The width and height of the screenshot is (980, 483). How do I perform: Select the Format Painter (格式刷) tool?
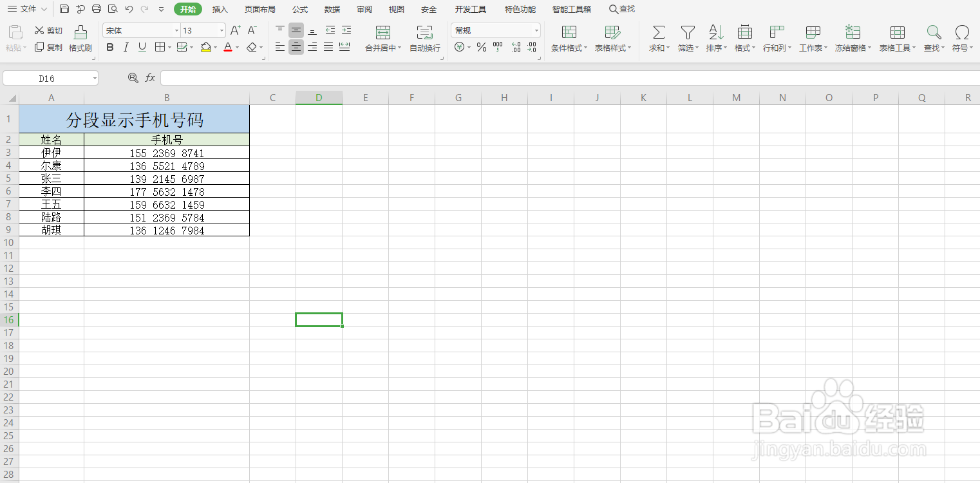[80, 39]
